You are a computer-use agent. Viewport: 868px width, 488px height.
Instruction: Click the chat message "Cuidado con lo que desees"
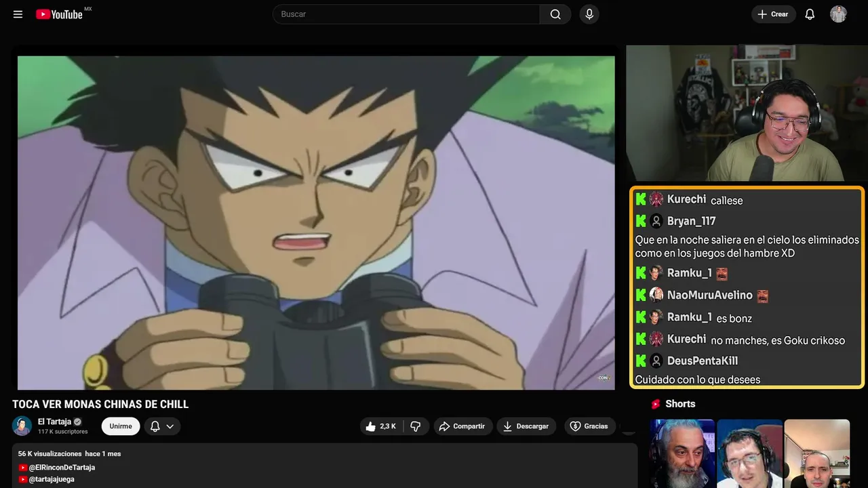coord(698,380)
